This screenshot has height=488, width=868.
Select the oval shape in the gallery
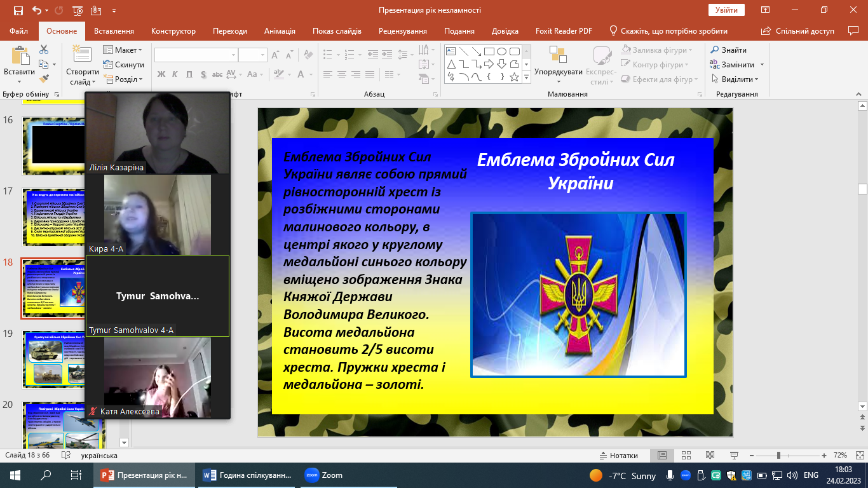[502, 51]
